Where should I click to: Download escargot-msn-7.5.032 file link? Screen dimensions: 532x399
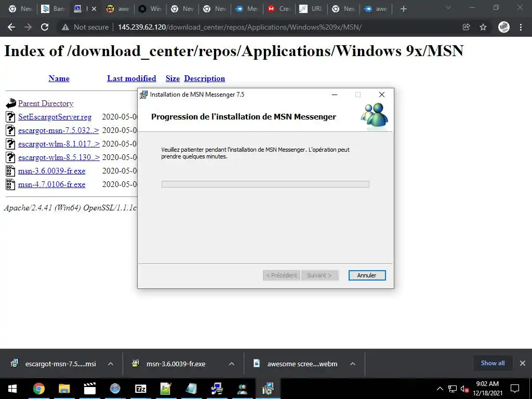click(x=59, y=130)
